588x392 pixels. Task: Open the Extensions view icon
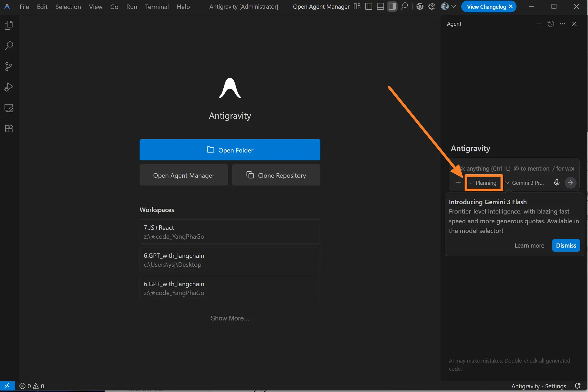(x=9, y=128)
